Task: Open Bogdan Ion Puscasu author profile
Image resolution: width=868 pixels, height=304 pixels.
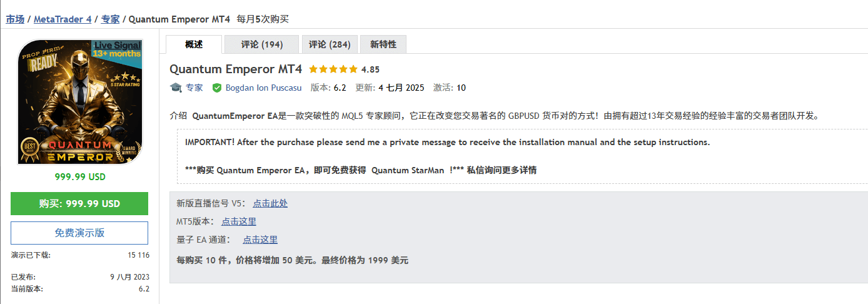Action: coord(265,88)
